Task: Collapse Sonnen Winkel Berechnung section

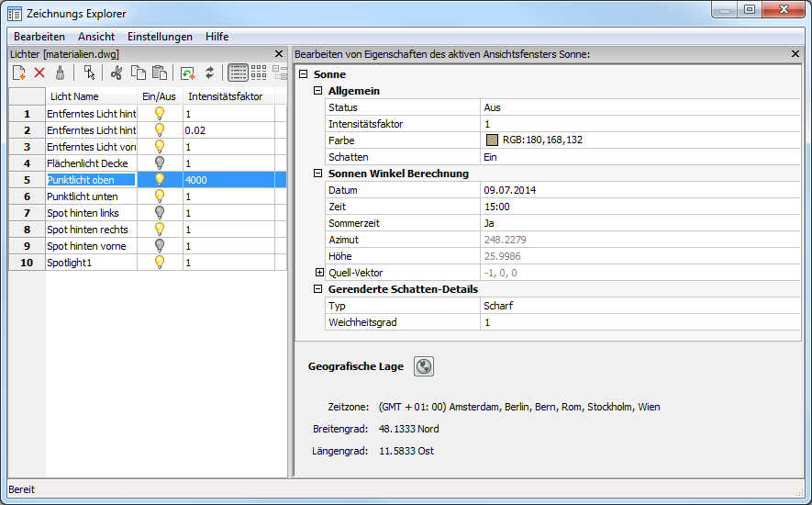Action: 319,174
